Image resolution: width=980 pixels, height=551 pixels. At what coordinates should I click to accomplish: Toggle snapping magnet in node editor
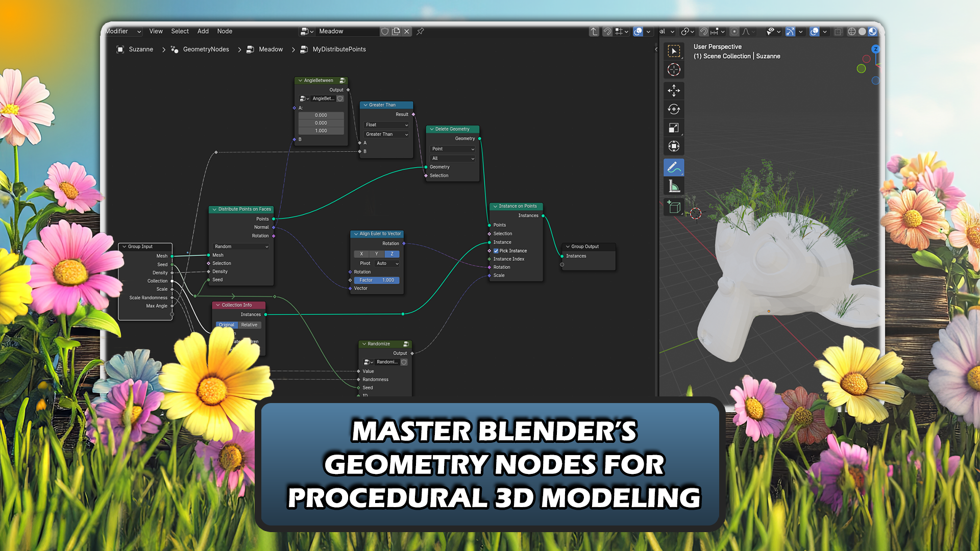(607, 32)
